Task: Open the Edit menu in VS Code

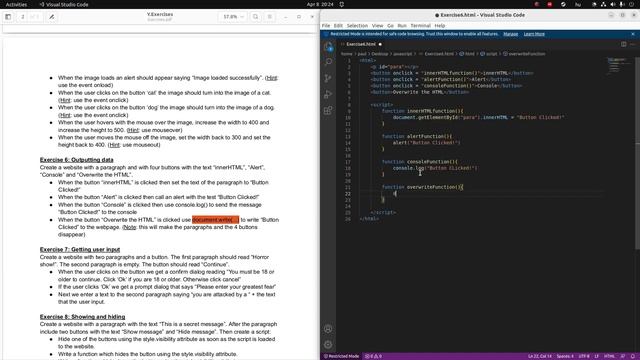Action: 338,26
